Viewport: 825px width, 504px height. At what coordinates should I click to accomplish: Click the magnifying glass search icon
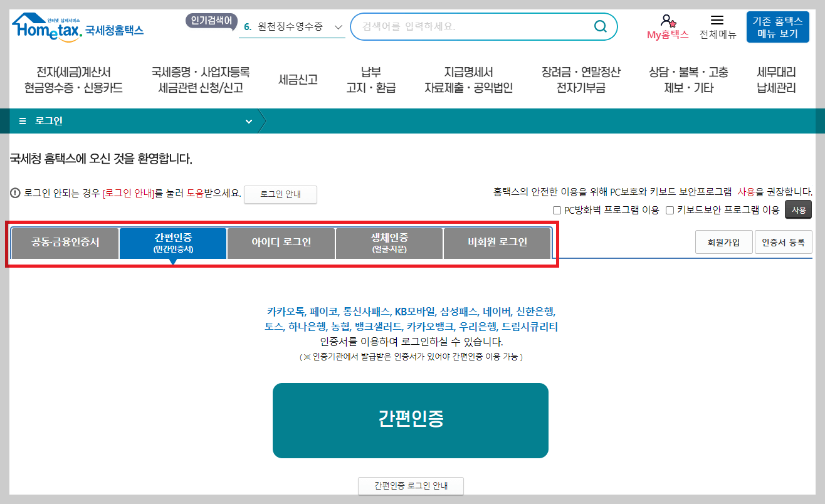(600, 26)
